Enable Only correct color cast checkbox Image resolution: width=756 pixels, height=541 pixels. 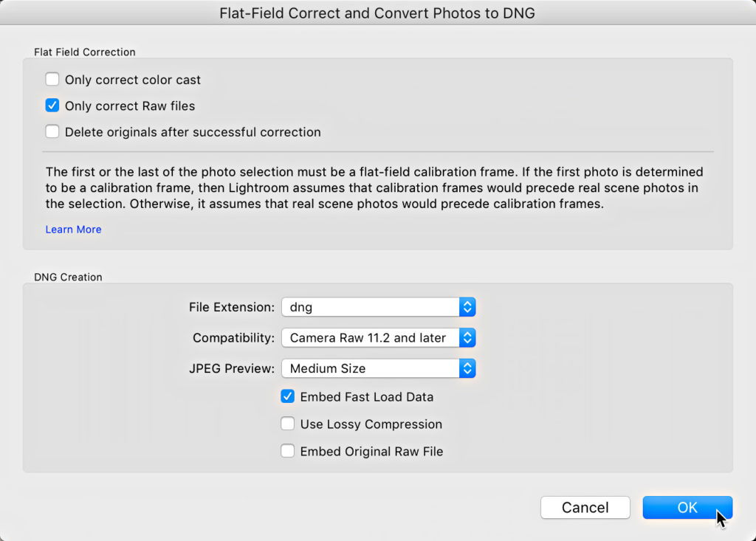point(52,79)
